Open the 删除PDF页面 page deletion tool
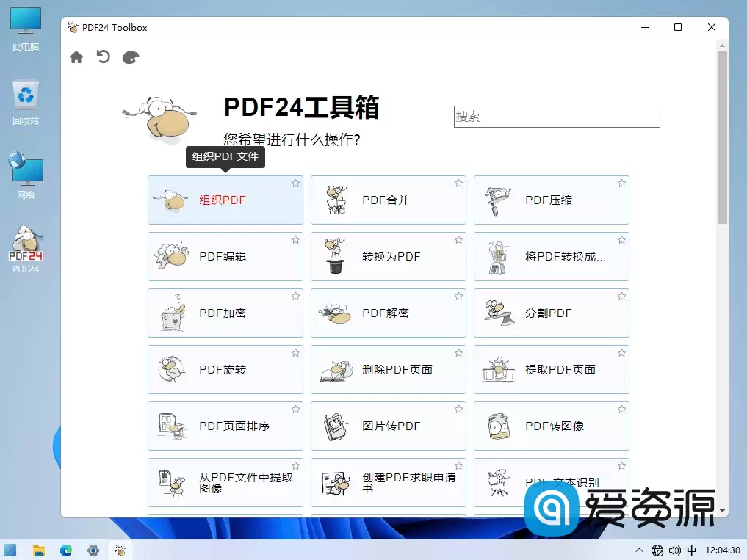The image size is (747, 560). (x=388, y=369)
